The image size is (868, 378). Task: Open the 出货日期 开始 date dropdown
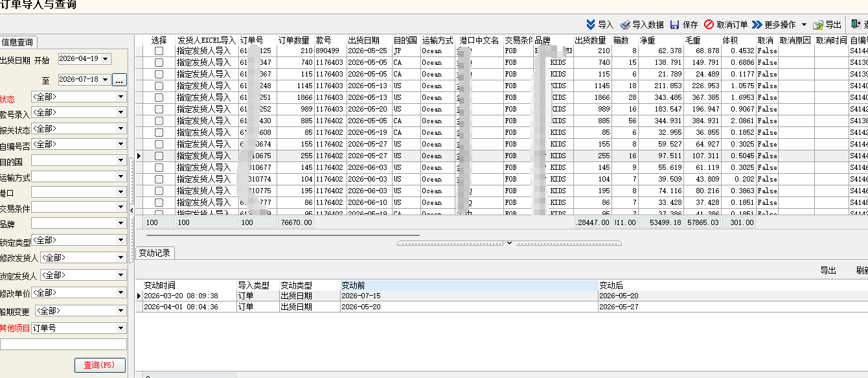(x=106, y=59)
